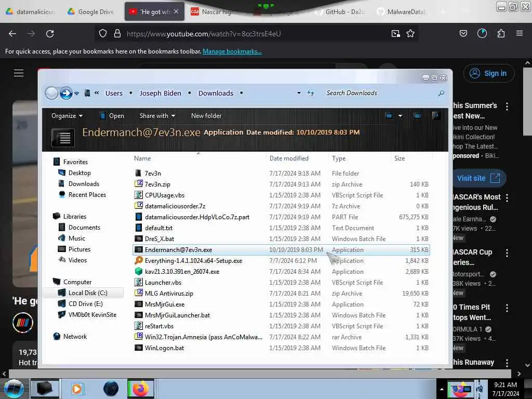Go back in Firefox browser
Viewport: 532px width, 399px height.
pos(12,34)
